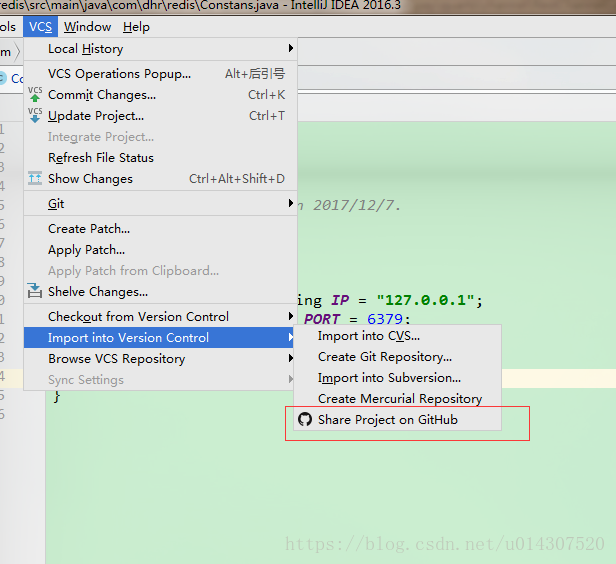Click the Commit Changes VCS arrow icon

click(x=35, y=95)
